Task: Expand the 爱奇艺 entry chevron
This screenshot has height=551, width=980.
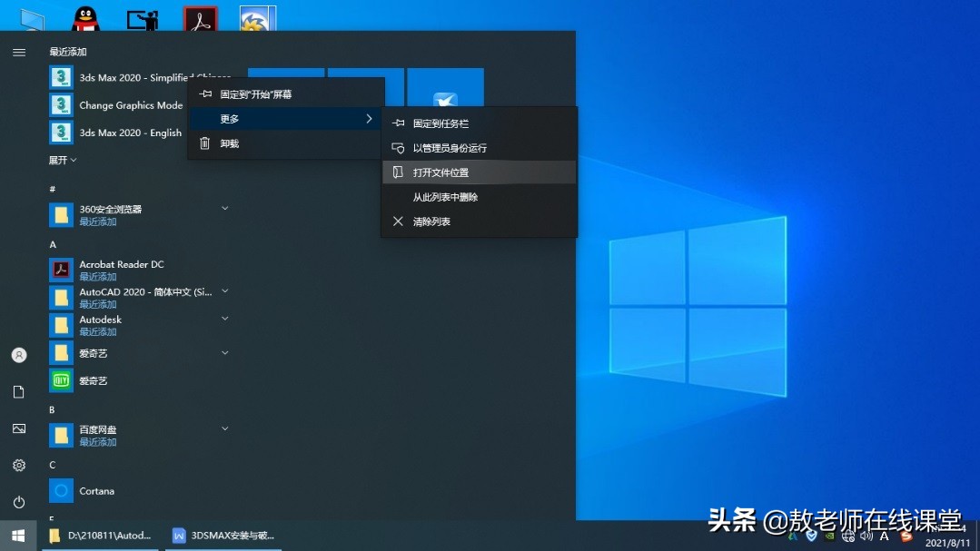Action: [x=224, y=352]
